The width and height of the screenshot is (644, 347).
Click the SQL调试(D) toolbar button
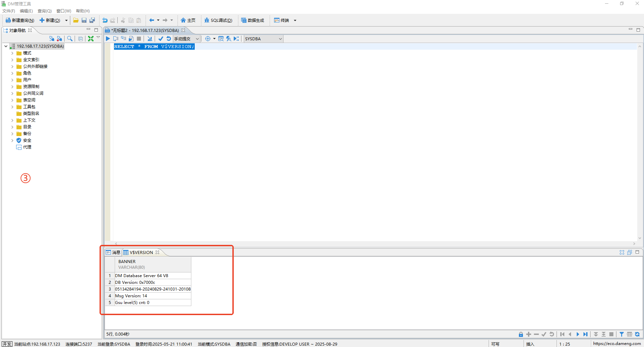coord(218,20)
